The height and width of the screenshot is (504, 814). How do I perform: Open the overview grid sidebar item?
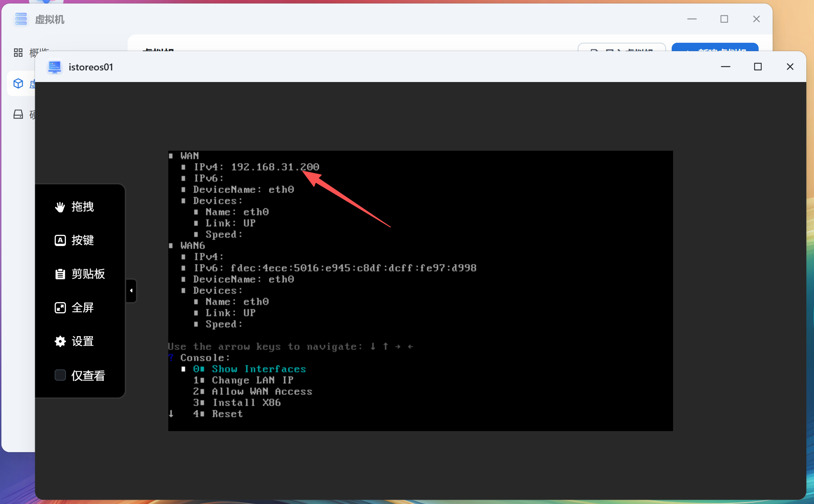tap(18, 53)
